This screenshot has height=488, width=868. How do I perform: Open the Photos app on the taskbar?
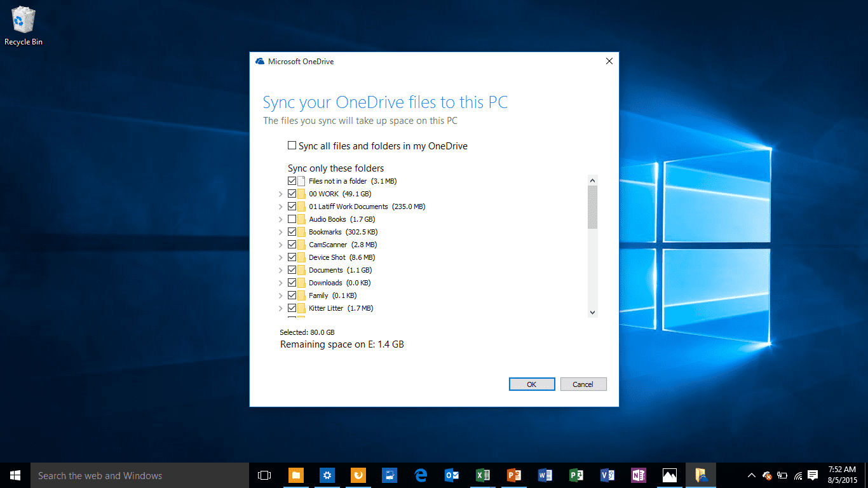[670, 475]
